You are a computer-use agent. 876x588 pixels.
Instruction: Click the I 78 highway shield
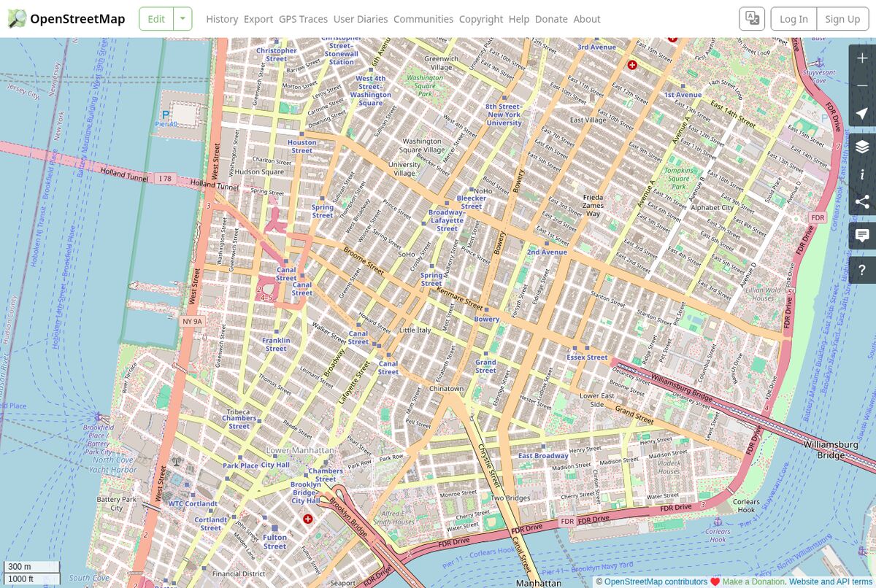[x=164, y=178]
